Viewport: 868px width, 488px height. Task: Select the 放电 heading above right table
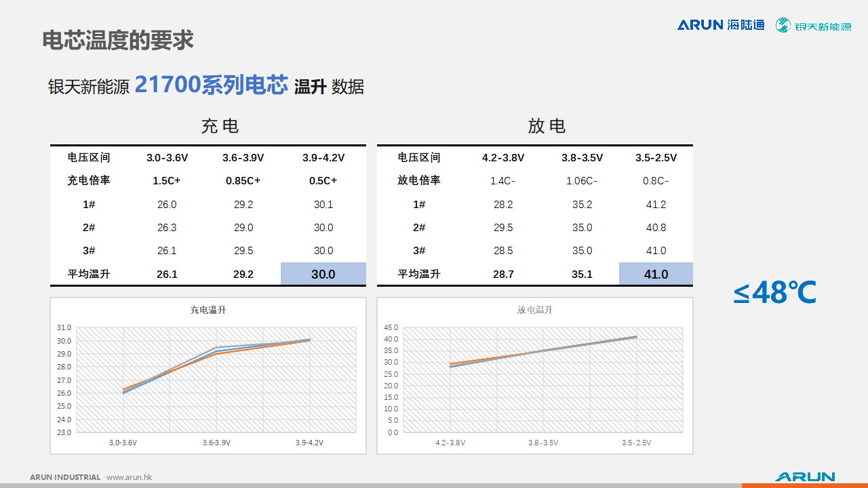click(x=547, y=126)
